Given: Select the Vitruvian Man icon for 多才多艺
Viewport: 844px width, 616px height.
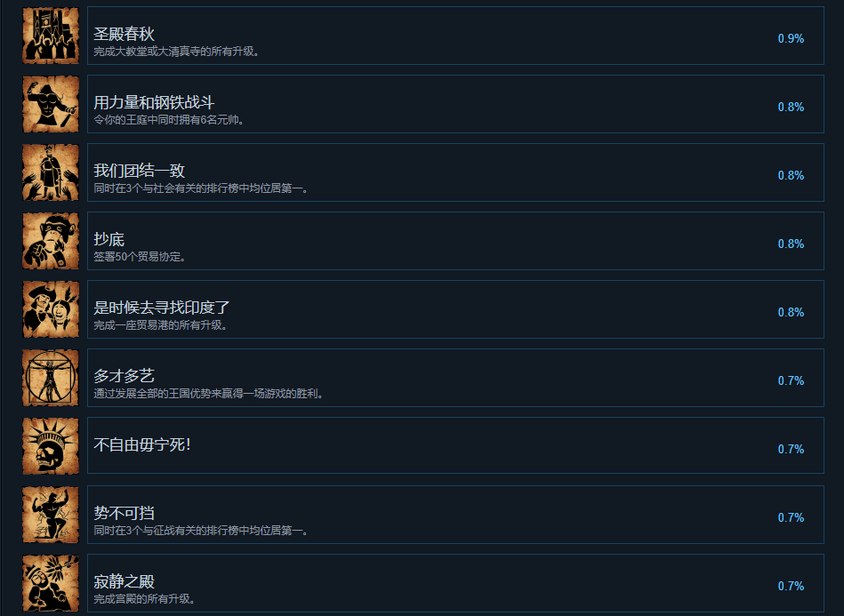Looking at the screenshot, I should [x=51, y=378].
